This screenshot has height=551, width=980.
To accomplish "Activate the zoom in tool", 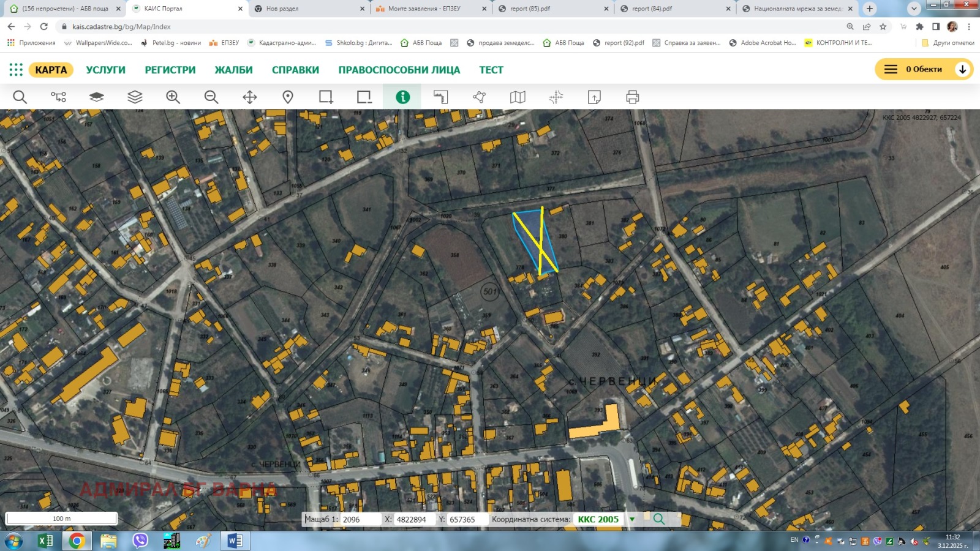I will pyautogui.click(x=172, y=96).
